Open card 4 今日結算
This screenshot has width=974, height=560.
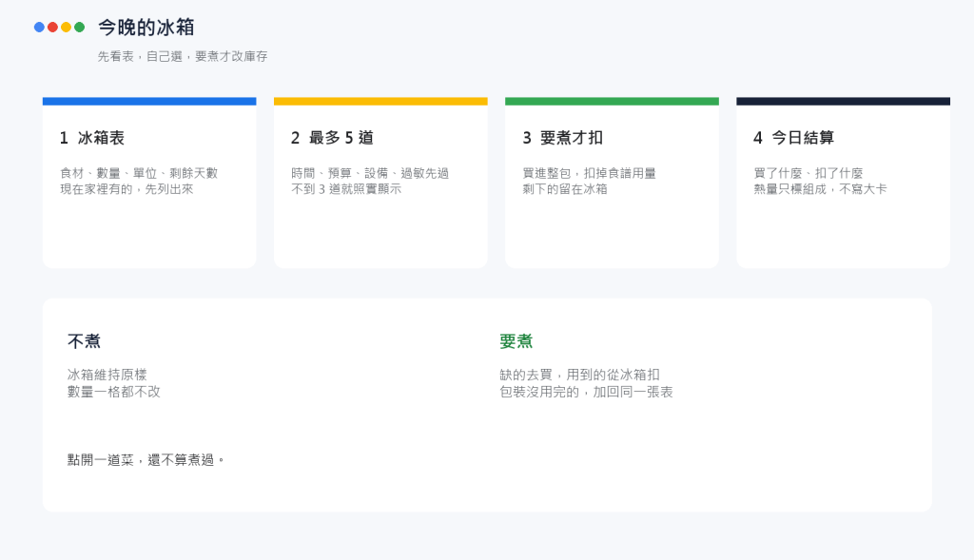tap(843, 183)
